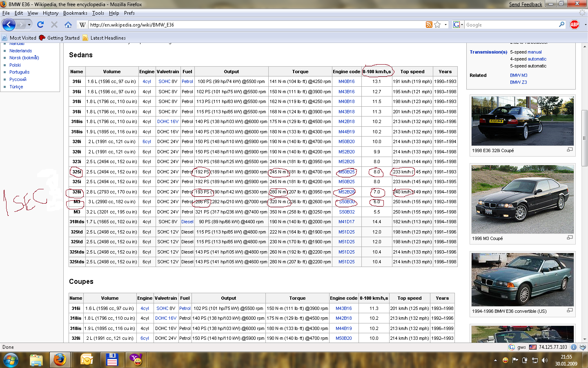
Task: Click the Norsk (bokmål) language link
Action: (24, 58)
